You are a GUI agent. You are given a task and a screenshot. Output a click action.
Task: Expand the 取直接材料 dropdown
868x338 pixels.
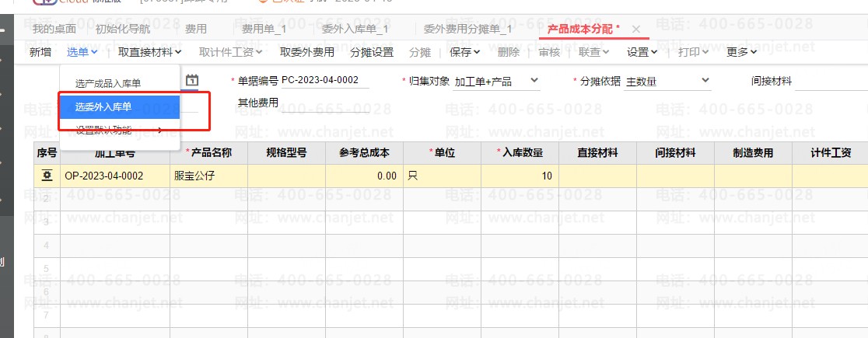[150, 52]
